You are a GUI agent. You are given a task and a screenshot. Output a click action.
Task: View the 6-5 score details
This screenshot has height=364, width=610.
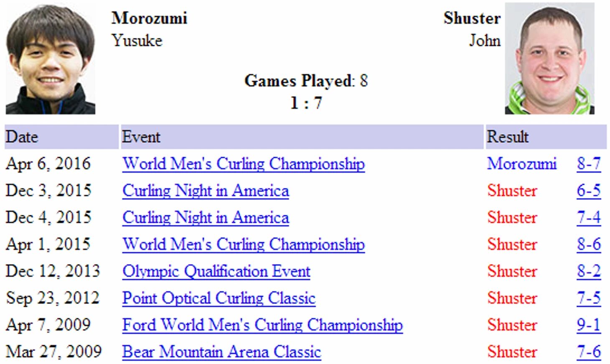(589, 191)
